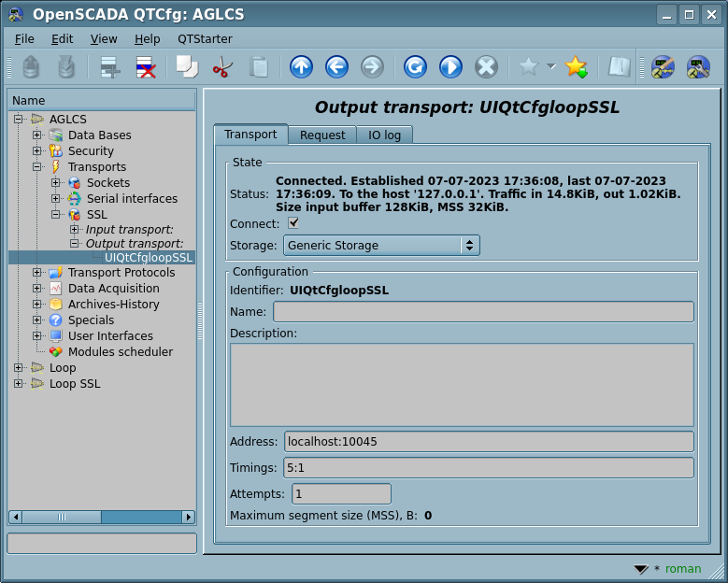
Task: Click the Specials question mark icon
Action: (56, 320)
